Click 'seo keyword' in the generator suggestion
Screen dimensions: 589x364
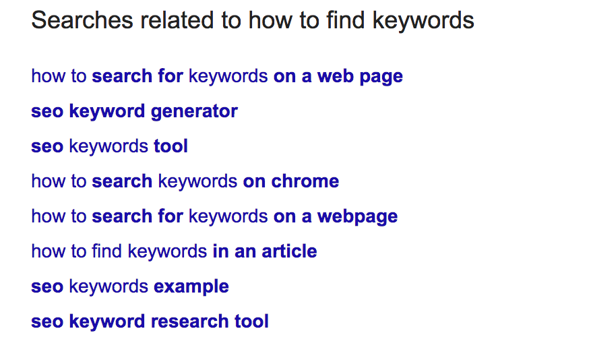click(x=88, y=112)
